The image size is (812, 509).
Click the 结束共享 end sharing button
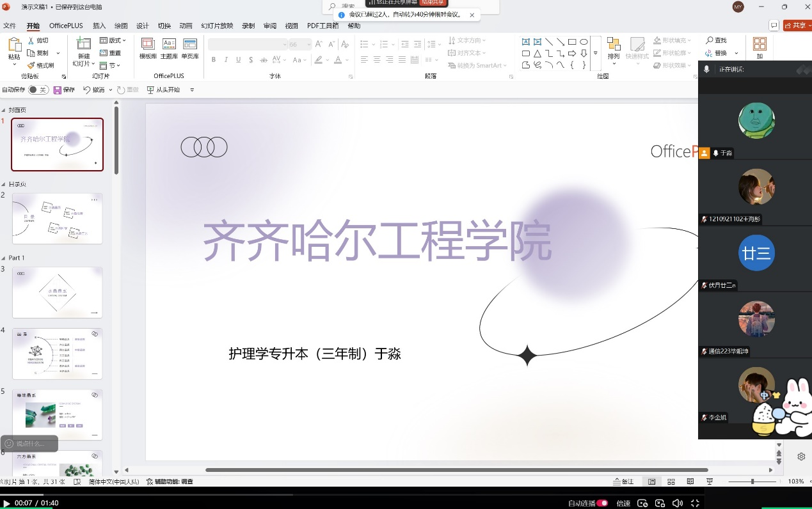433,3
